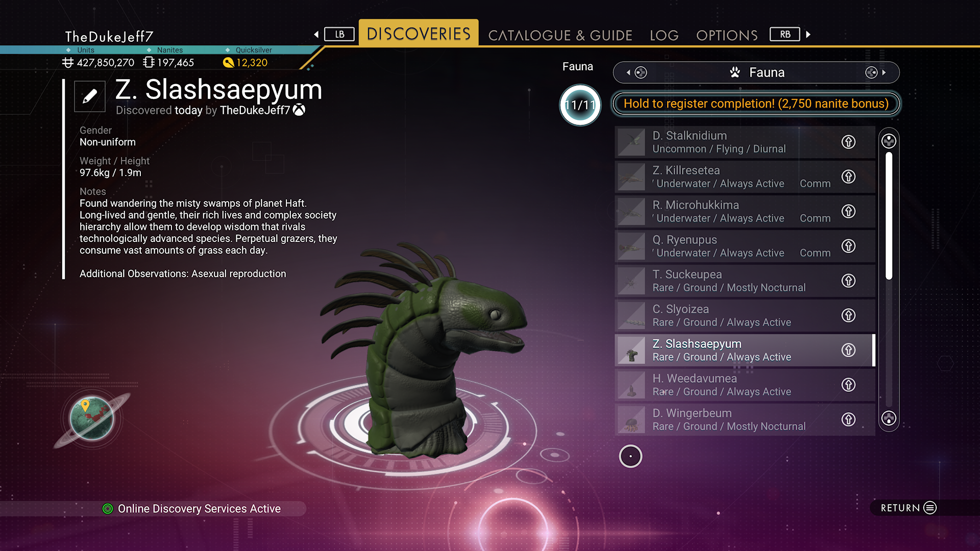The height and width of the screenshot is (551, 980).
Task: Click right arrow next to RB bumper
Action: point(808,34)
